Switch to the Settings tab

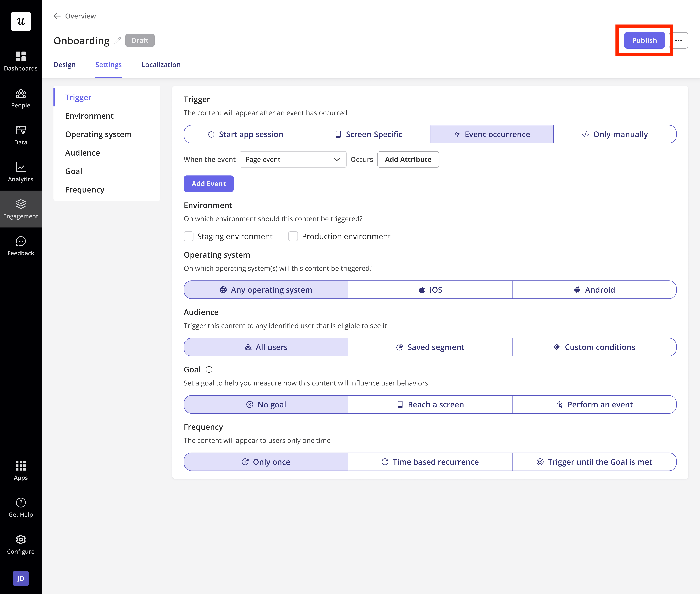[108, 65]
